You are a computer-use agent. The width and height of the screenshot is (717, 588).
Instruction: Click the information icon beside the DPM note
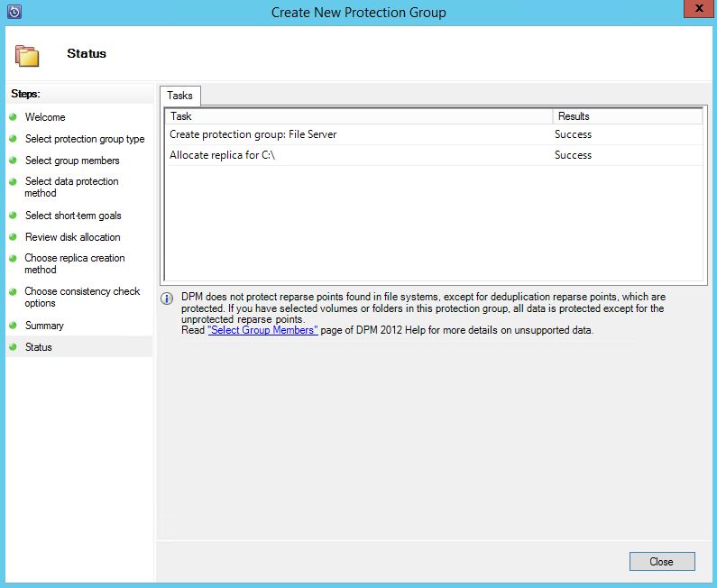coord(167,299)
